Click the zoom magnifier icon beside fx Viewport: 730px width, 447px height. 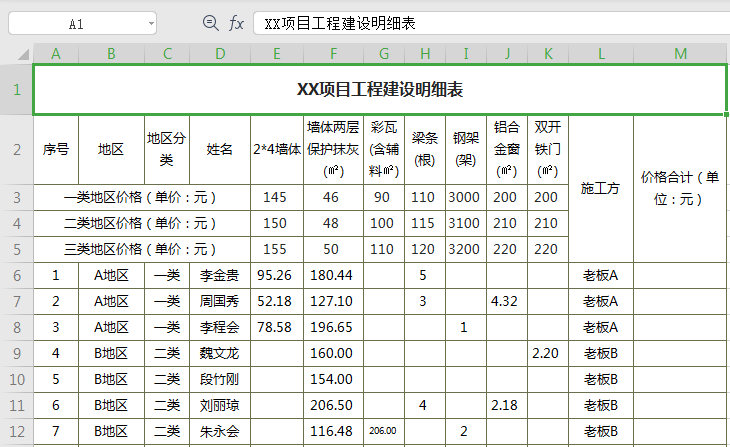click(x=210, y=23)
